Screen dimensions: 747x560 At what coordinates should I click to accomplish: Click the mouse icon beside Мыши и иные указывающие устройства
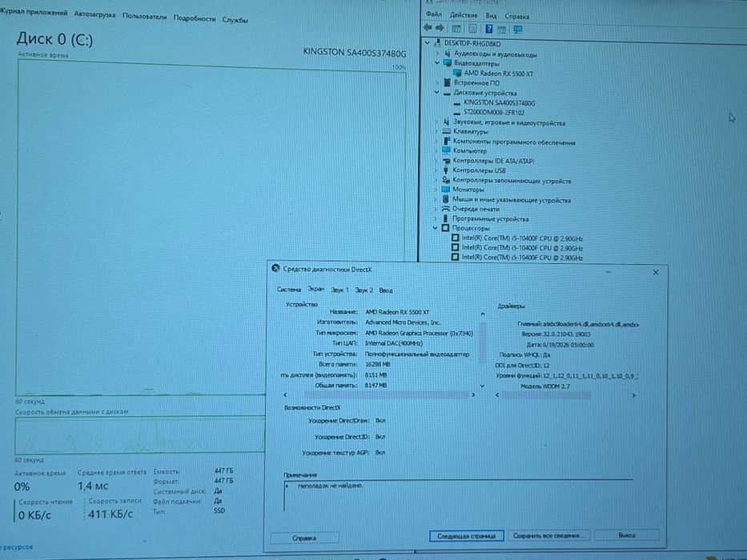point(445,199)
